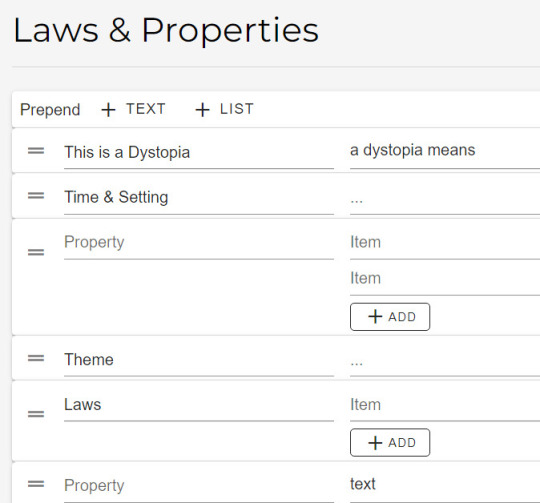Focus the Time & Setting name field

click(199, 198)
